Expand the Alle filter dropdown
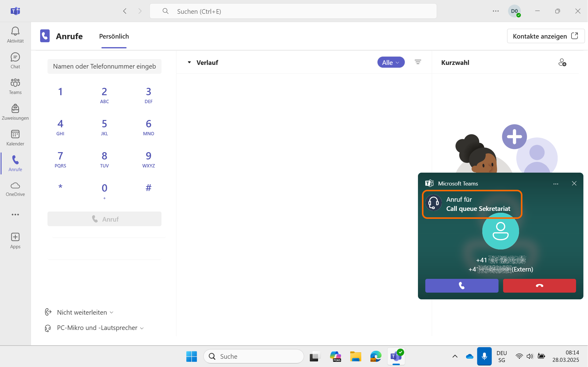Screen dimensions: 588x367 point(391,62)
